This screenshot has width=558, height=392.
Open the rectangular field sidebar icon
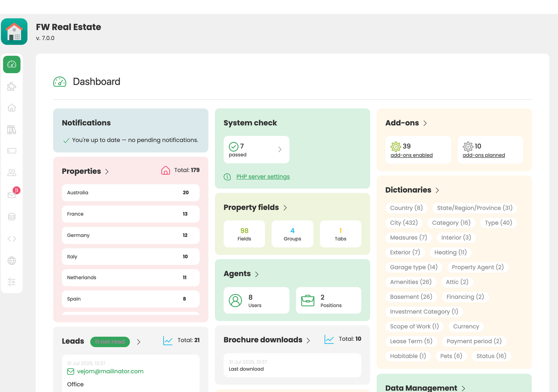click(12, 151)
